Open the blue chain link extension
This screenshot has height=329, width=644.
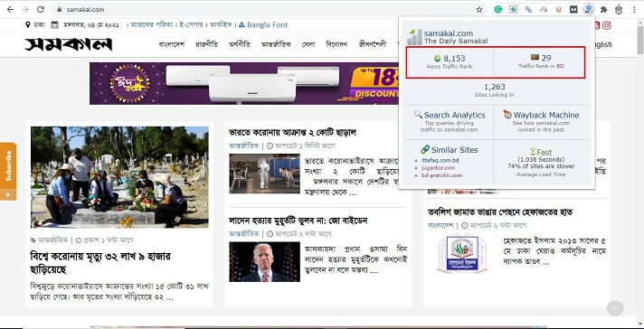pyautogui.click(x=528, y=9)
